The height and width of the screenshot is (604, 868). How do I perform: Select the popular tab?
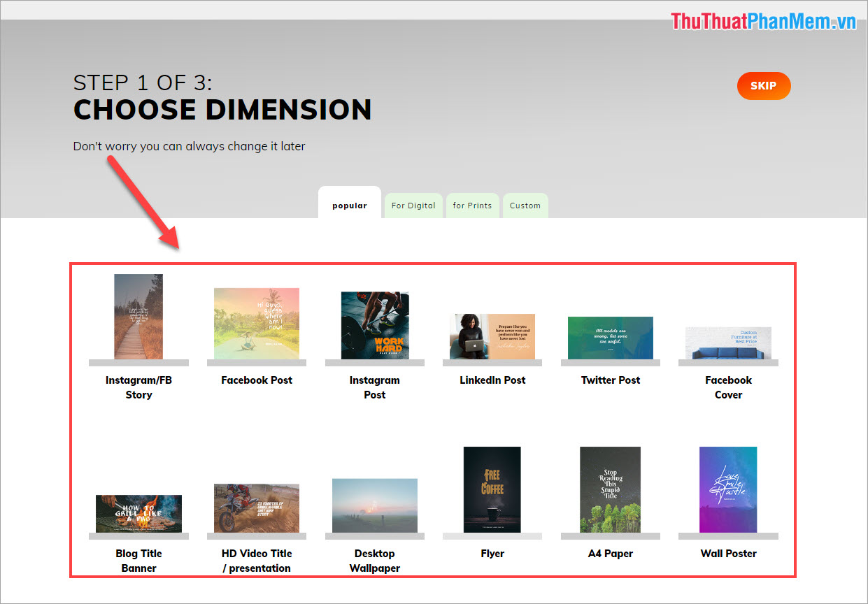(349, 206)
